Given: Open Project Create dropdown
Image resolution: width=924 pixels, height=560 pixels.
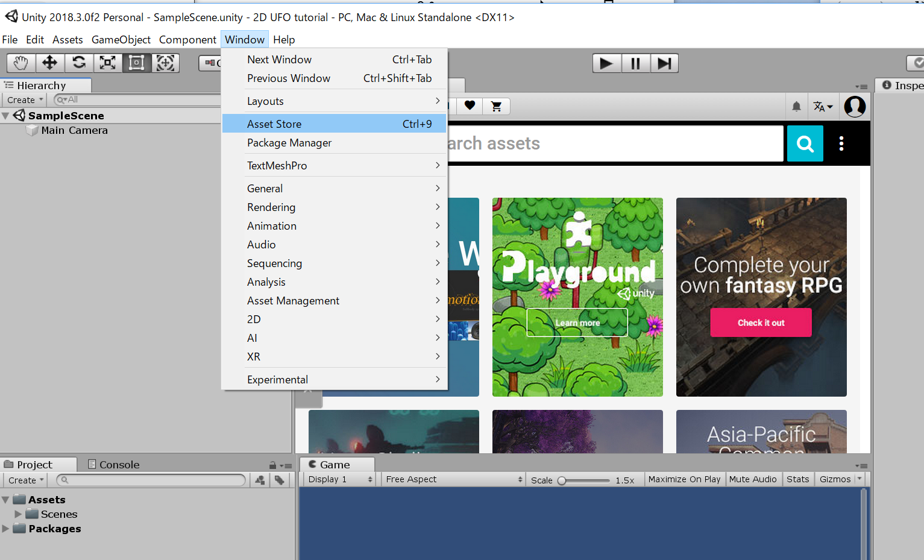Looking at the screenshot, I should point(25,480).
